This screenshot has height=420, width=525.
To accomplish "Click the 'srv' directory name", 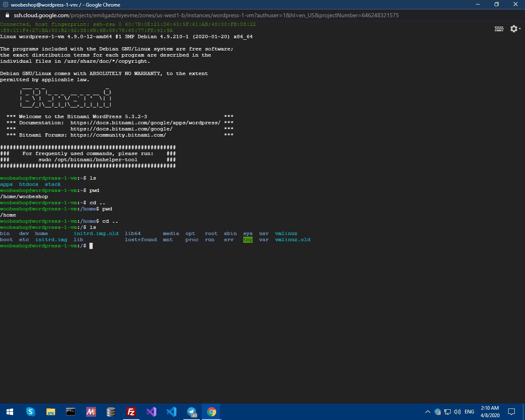I will click(x=229, y=240).
